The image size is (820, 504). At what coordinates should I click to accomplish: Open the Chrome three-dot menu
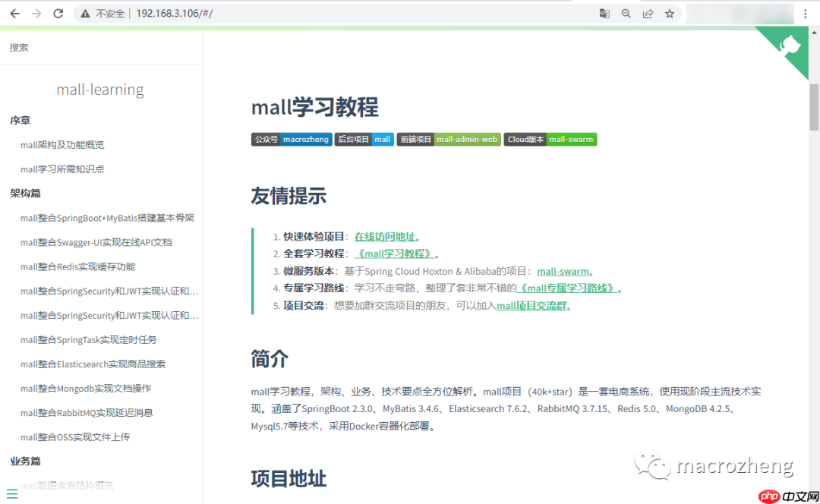click(x=805, y=13)
